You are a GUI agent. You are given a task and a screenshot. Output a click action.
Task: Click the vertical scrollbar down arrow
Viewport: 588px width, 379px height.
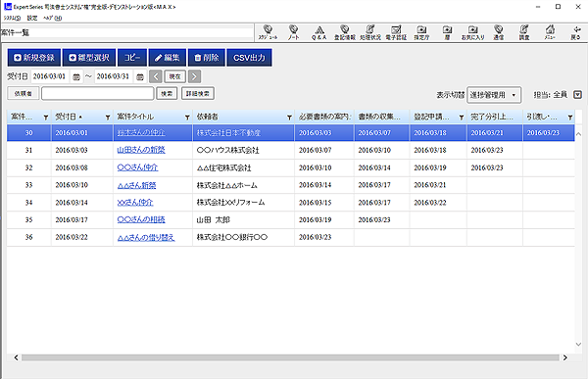(x=578, y=344)
